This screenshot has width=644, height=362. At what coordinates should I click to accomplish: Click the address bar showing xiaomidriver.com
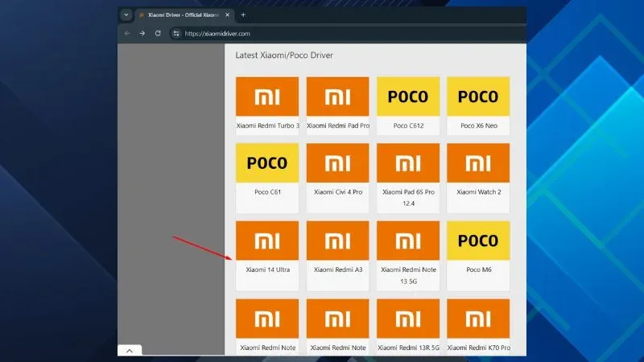pyautogui.click(x=217, y=34)
